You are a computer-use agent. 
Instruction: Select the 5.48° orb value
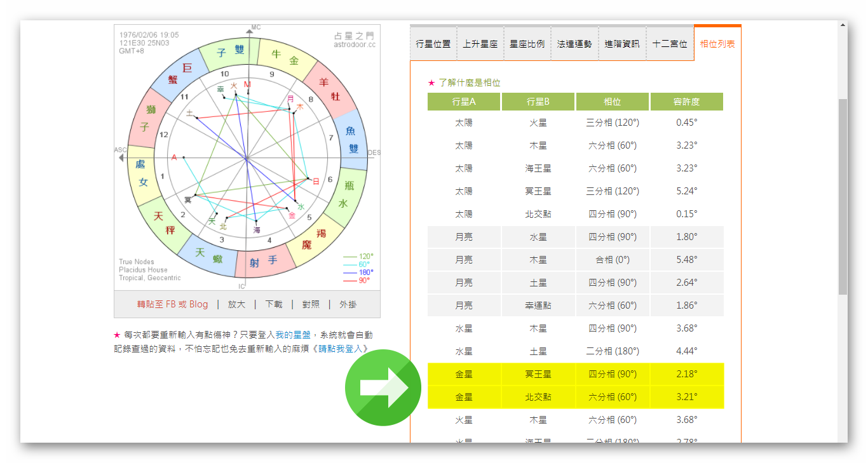pos(687,260)
